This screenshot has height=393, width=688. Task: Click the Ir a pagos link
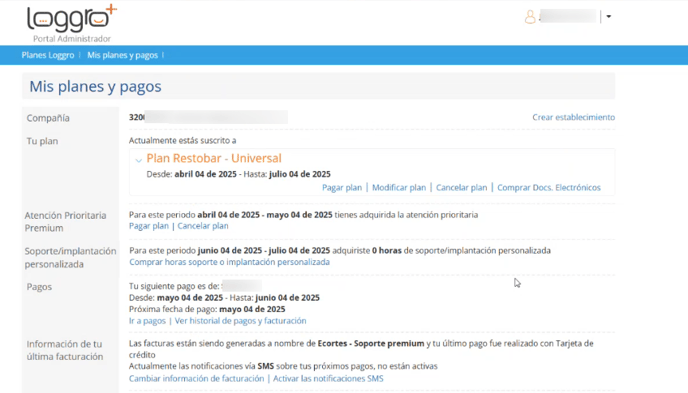point(147,321)
